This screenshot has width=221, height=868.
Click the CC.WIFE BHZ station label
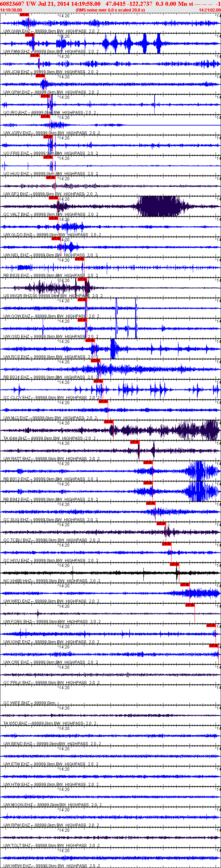pyautogui.click(x=17, y=703)
